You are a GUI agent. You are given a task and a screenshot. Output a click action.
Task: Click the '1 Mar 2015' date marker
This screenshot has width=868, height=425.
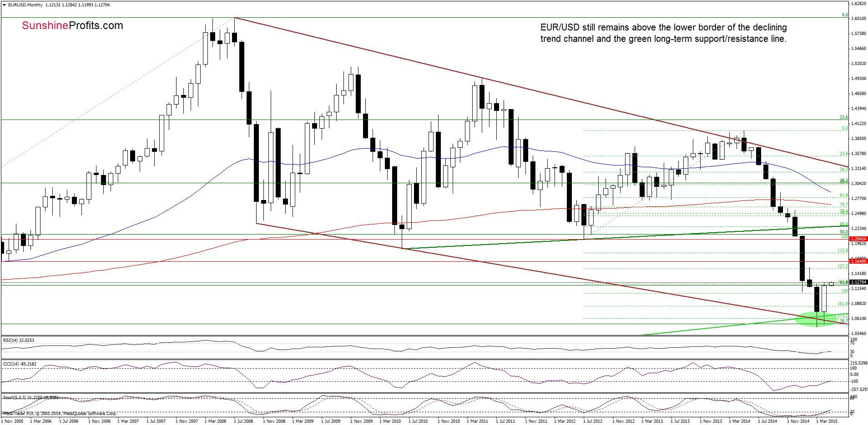pos(827,421)
